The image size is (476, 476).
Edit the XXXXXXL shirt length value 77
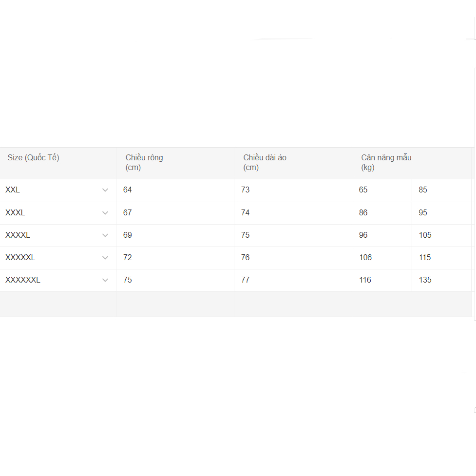(x=293, y=280)
